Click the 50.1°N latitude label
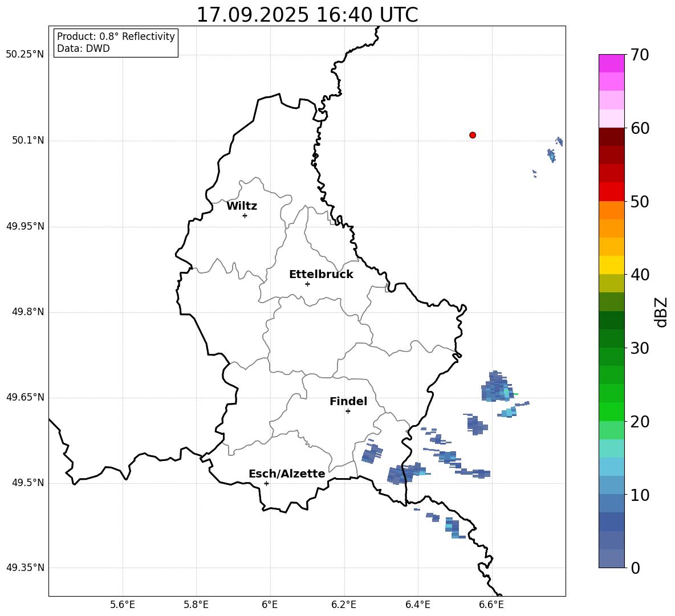Image resolution: width=675 pixels, height=616 pixels. coord(28,141)
